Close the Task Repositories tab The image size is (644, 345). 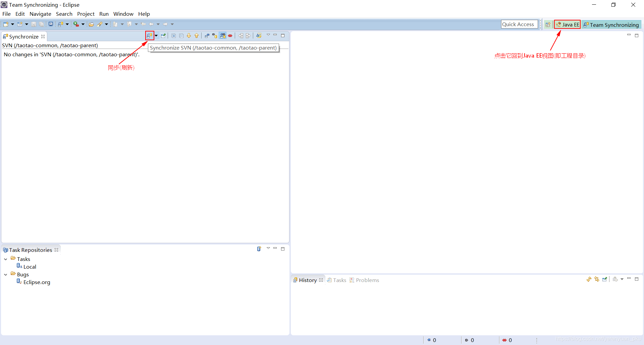point(56,250)
